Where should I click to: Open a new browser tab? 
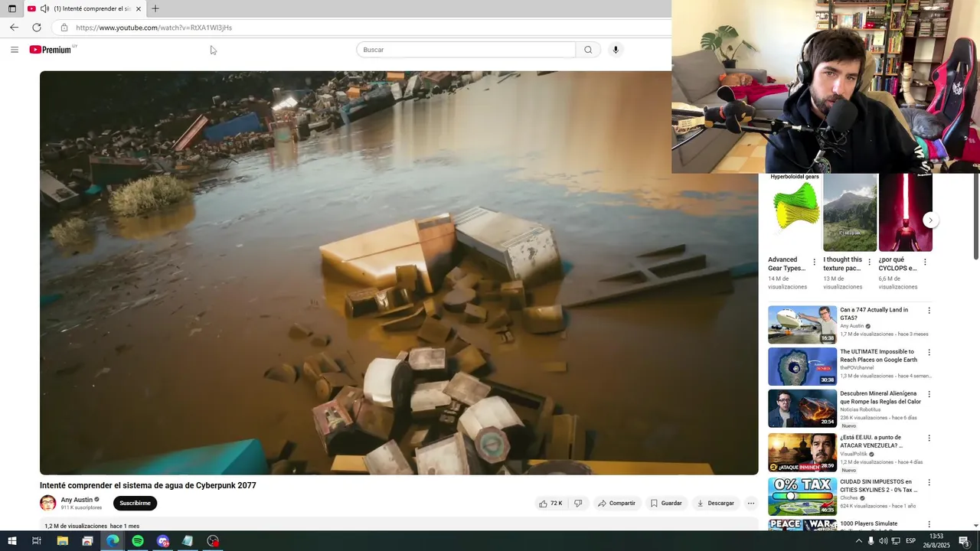pos(155,8)
